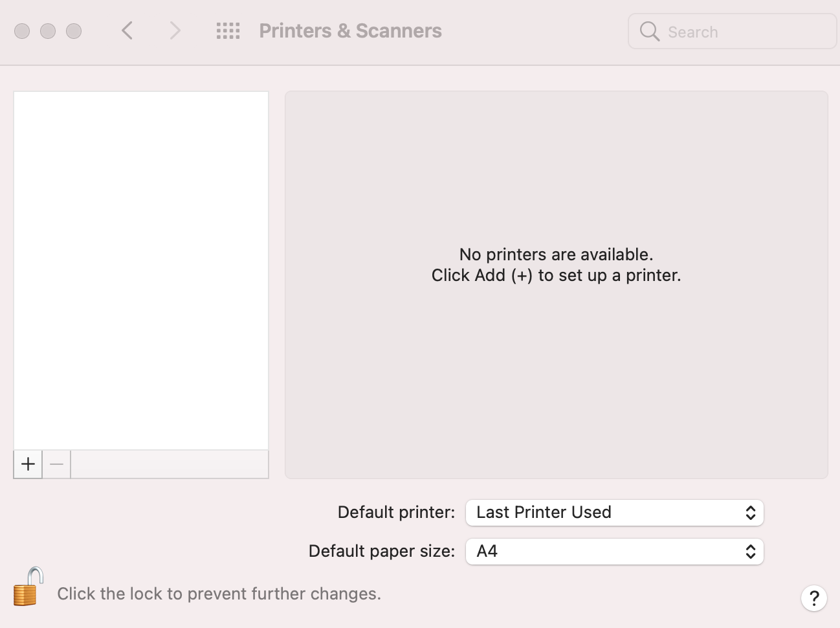Click the arrows beside the A4 value
This screenshot has height=628, width=840.
751,552
